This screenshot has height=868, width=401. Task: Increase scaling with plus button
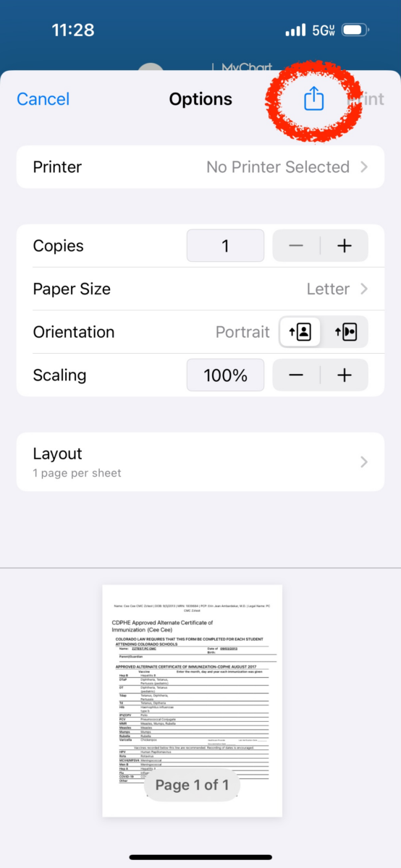click(x=345, y=375)
